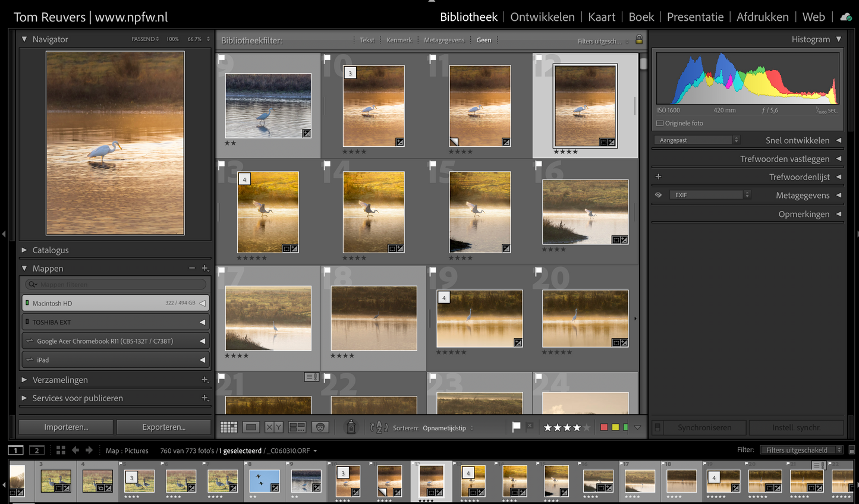Screen dimensions: 859x504
Task: Open Filters uitgeschakeld dropdown in filmstrip
Action: [801, 450]
